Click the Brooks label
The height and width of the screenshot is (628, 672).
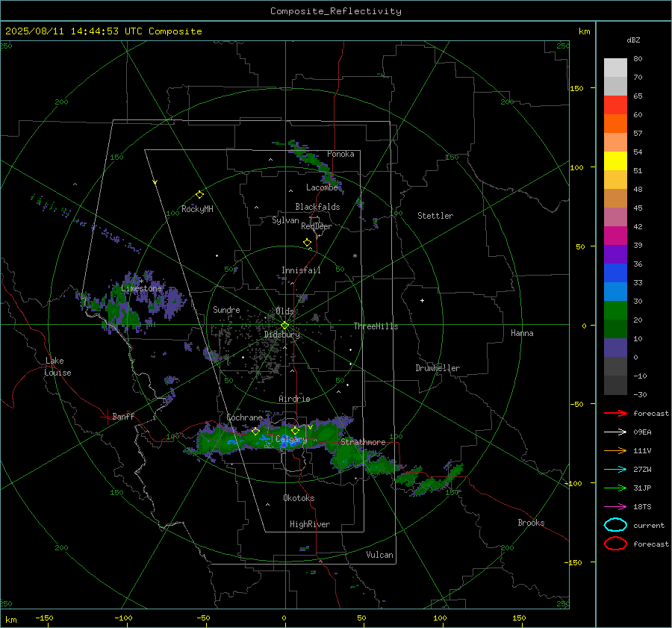(x=531, y=523)
